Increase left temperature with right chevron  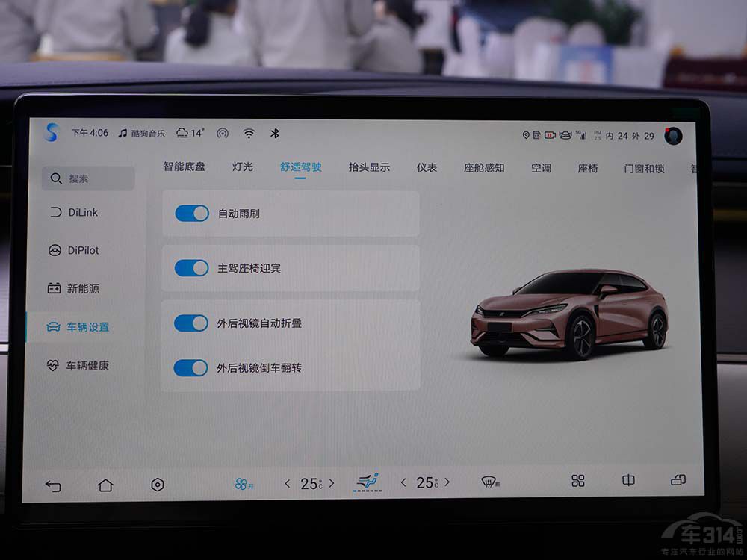point(332,484)
